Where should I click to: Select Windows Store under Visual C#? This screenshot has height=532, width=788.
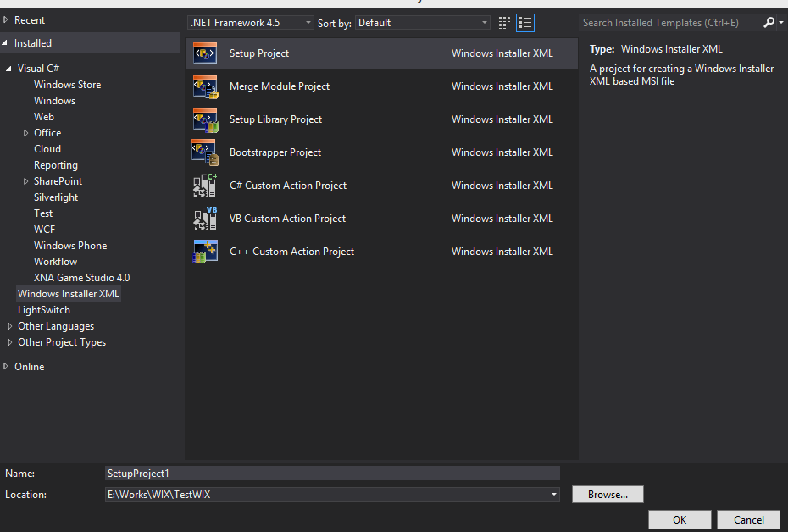(67, 85)
